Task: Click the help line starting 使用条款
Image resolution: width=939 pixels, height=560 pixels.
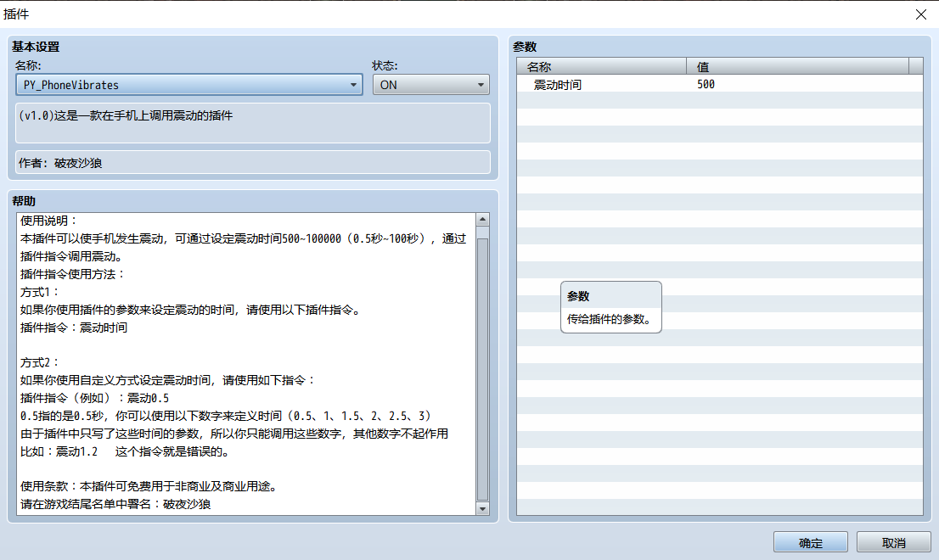Action: click(x=150, y=486)
